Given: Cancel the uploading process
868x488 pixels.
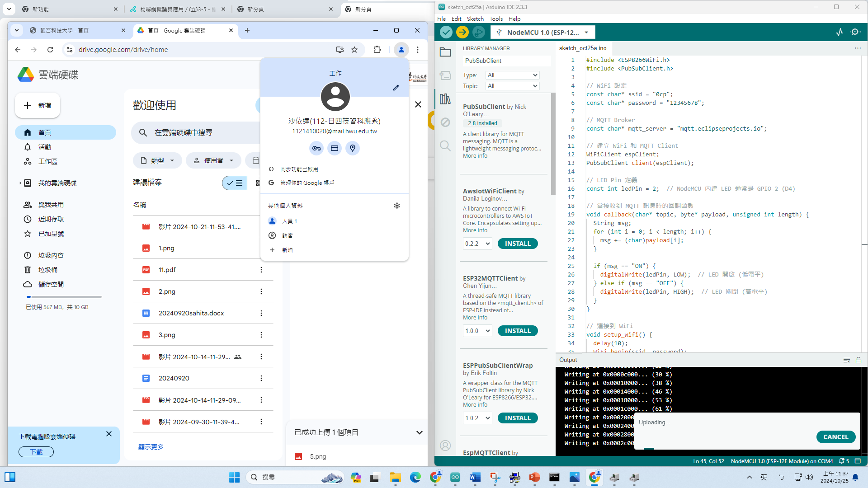Looking at the screenshot, I should tap(835, 437).
